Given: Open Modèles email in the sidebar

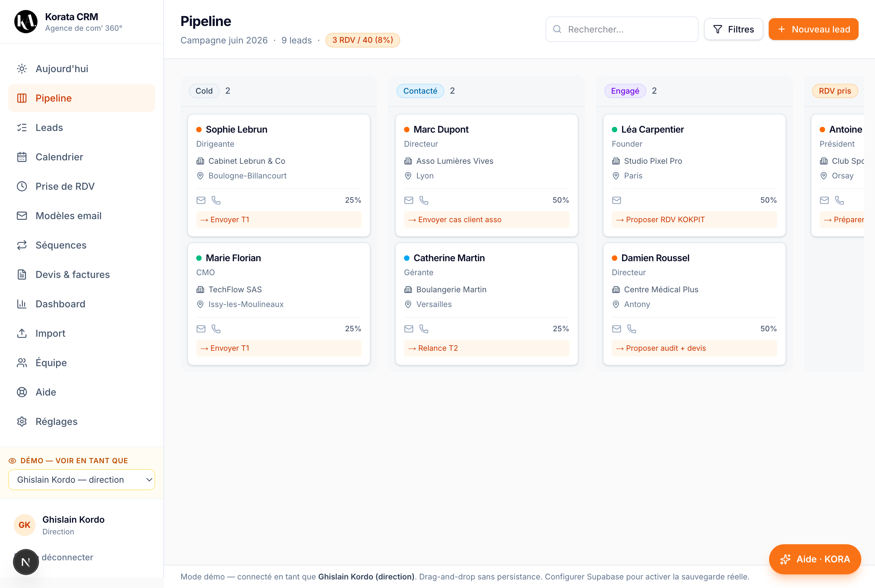Looking at the screenshot, I should (x=81, y=216).
